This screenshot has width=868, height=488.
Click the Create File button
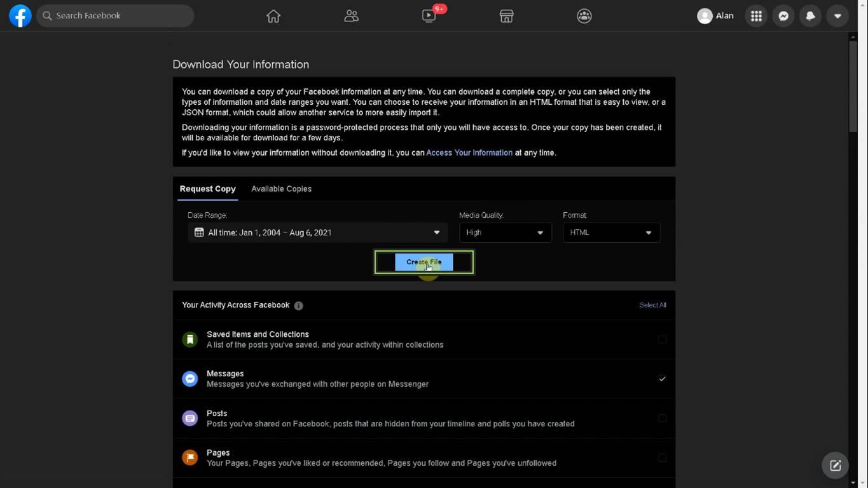pyautogui.click(x=424, y=262)
